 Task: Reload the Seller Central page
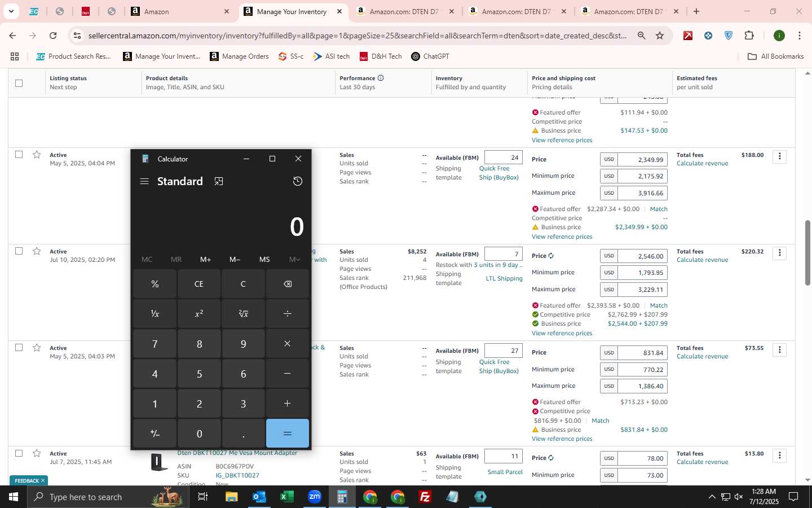point(53,36)
